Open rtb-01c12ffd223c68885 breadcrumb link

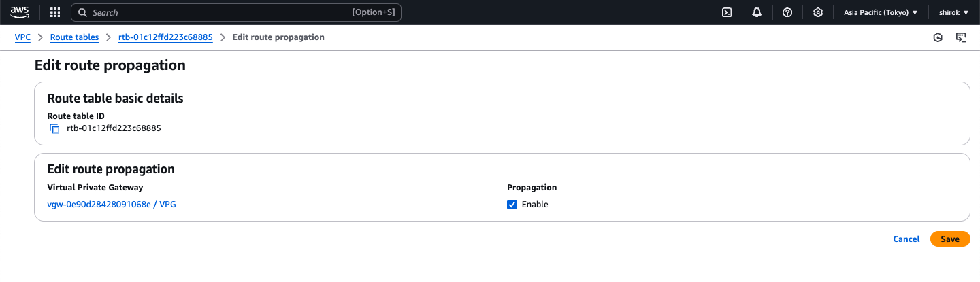(x=165, y=37)
